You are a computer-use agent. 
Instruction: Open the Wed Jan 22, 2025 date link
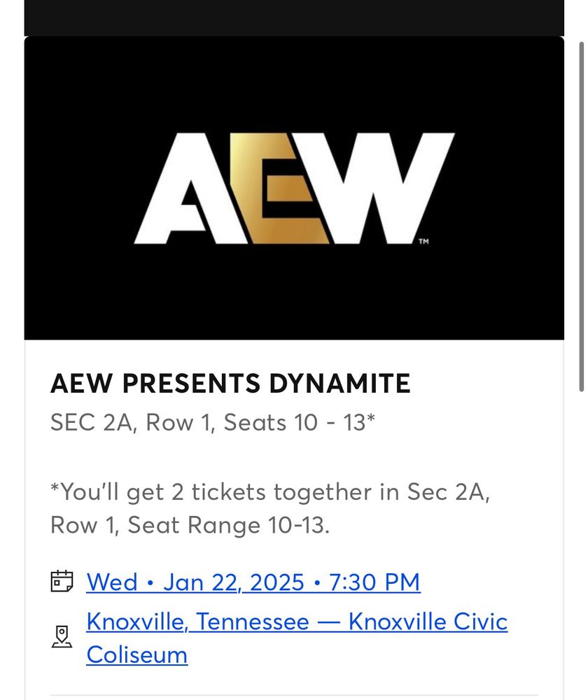point(253,582)
